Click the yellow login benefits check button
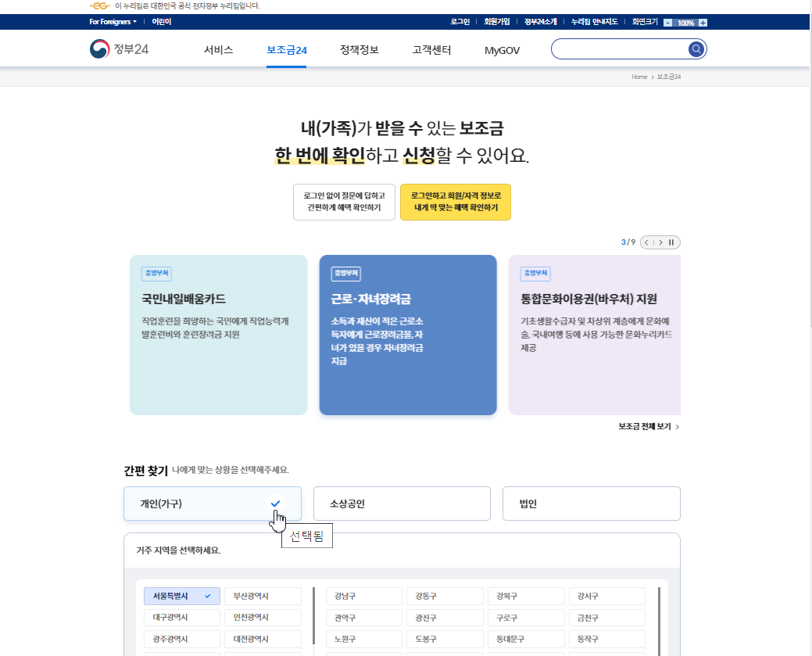The width and height of the screenshot is (812, 656). [x=456, y=202]
